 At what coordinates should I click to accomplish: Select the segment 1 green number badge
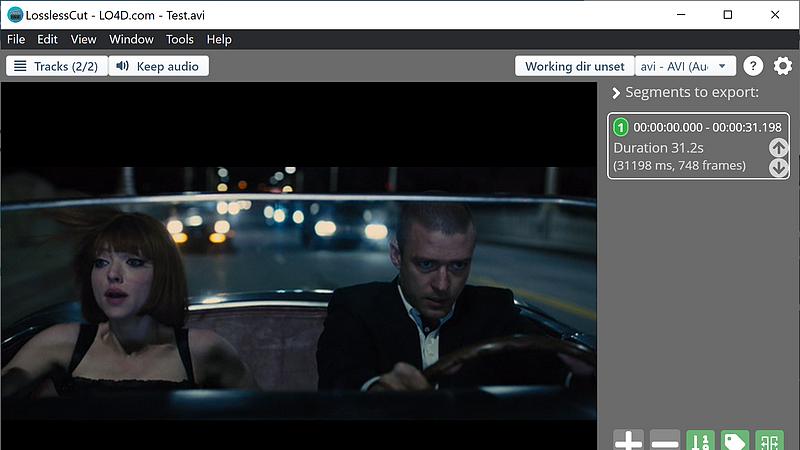pyautogui.click(x=620, y=127)
